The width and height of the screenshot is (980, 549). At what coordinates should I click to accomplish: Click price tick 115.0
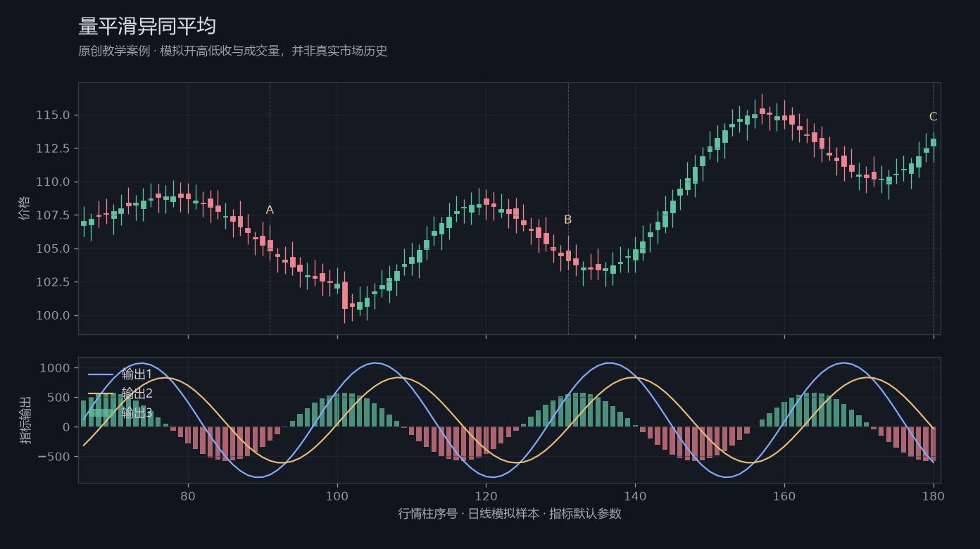(53, 115)
